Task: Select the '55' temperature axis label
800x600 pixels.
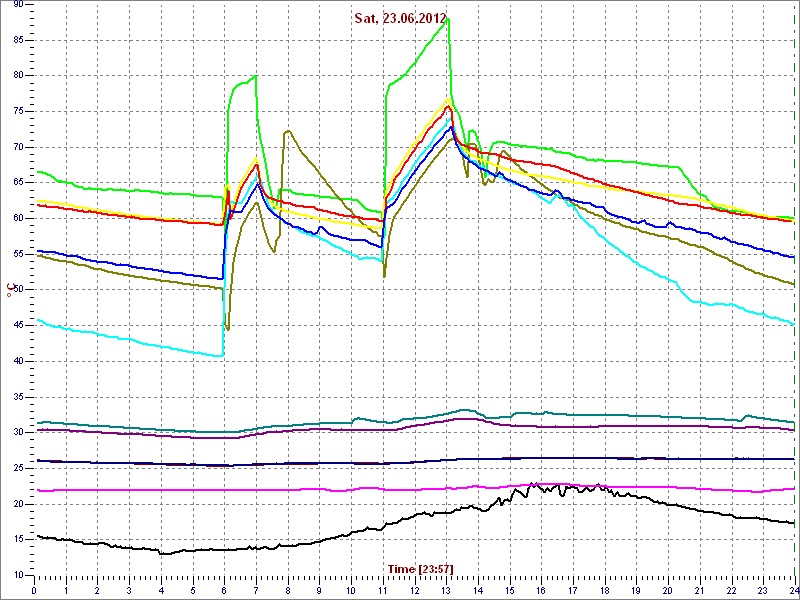Action: [x=19, y=254]
